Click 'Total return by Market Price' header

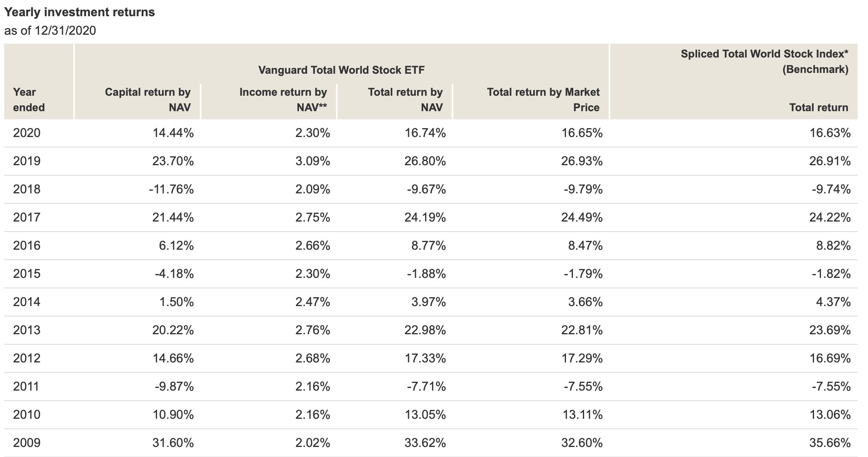tap(543, 100)
